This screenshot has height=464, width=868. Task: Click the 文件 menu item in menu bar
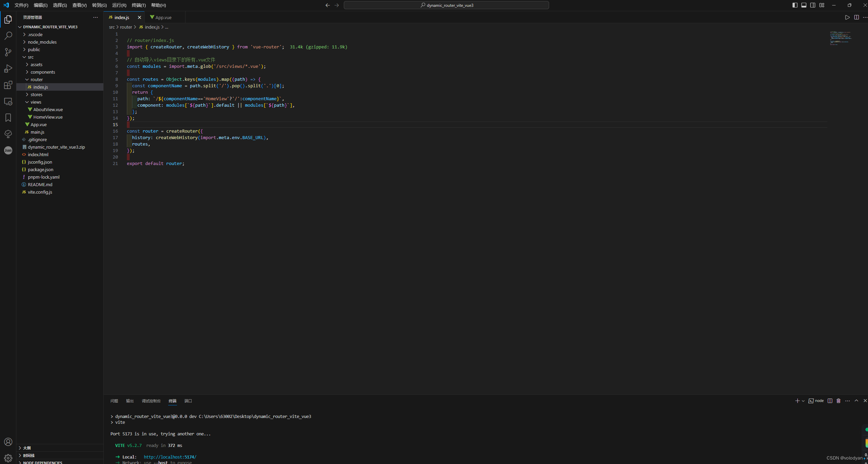point(21,5)
